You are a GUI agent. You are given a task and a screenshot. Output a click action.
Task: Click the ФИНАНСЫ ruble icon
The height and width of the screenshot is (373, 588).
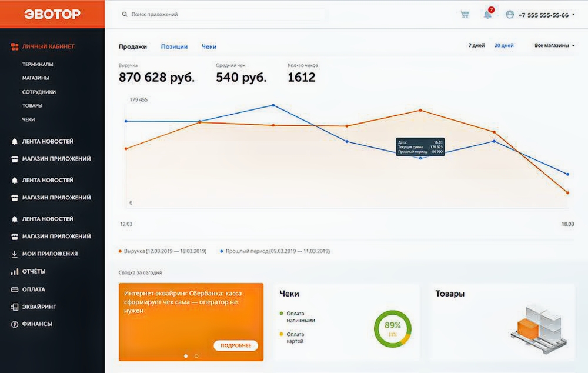[15, 324]
